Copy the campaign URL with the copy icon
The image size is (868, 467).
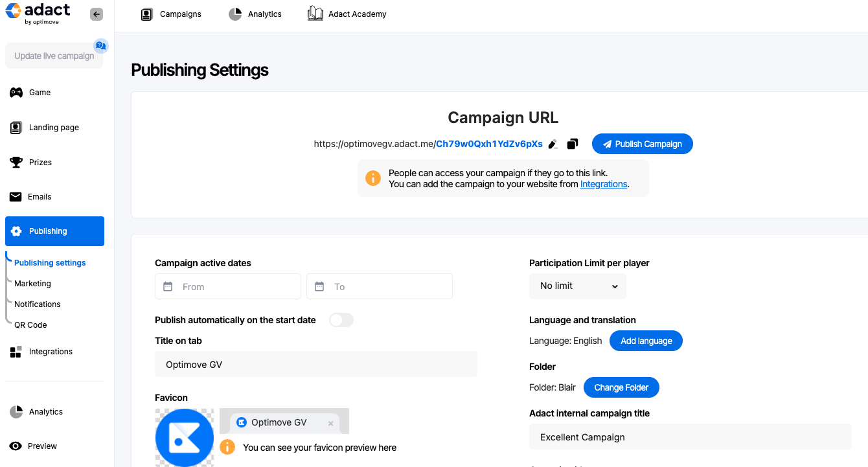pyautogui.click(x=572, y=144)
